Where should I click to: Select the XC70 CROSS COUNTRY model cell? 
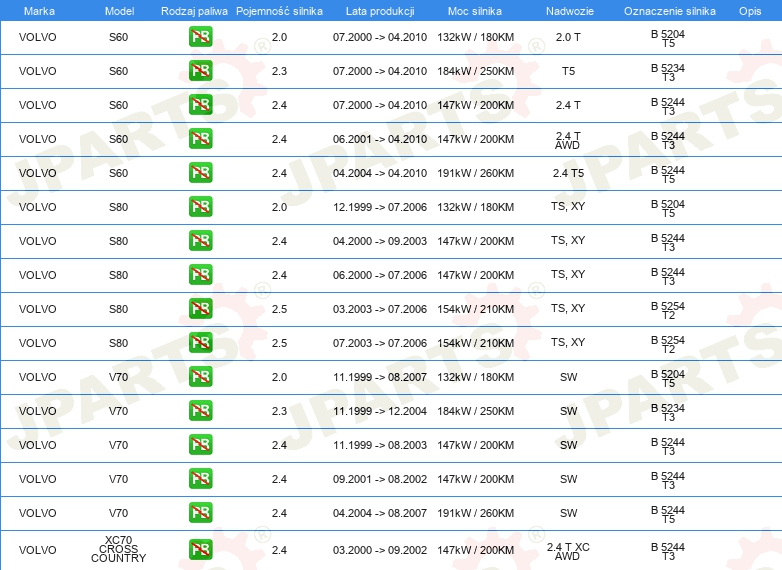point(119,549)
